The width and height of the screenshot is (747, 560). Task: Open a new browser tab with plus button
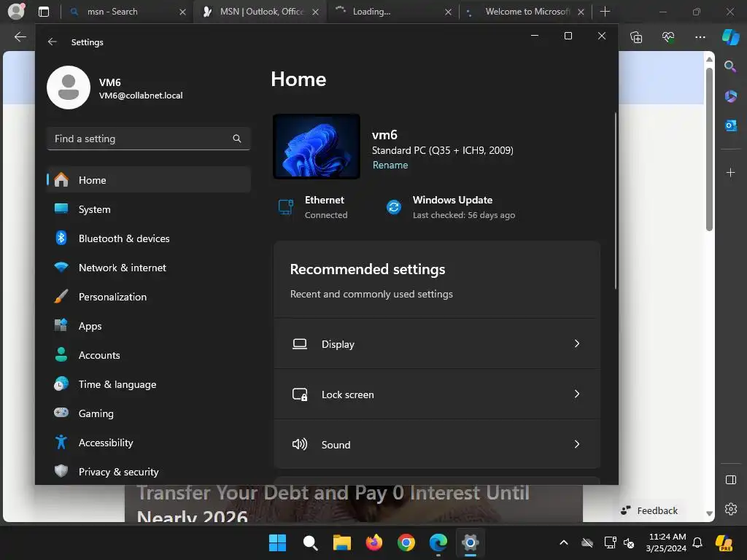[x=605, y=12]
